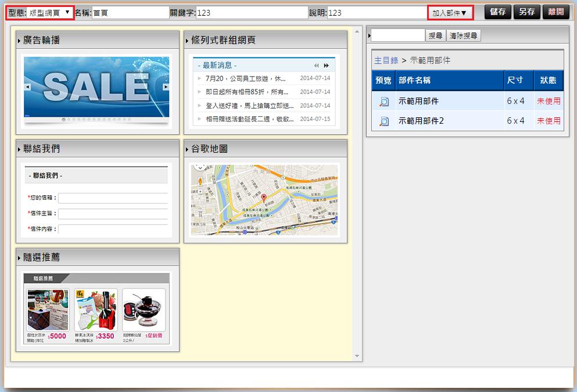
Task: Click the 清除搜尋 clear search button
Action: coord(464,36)
